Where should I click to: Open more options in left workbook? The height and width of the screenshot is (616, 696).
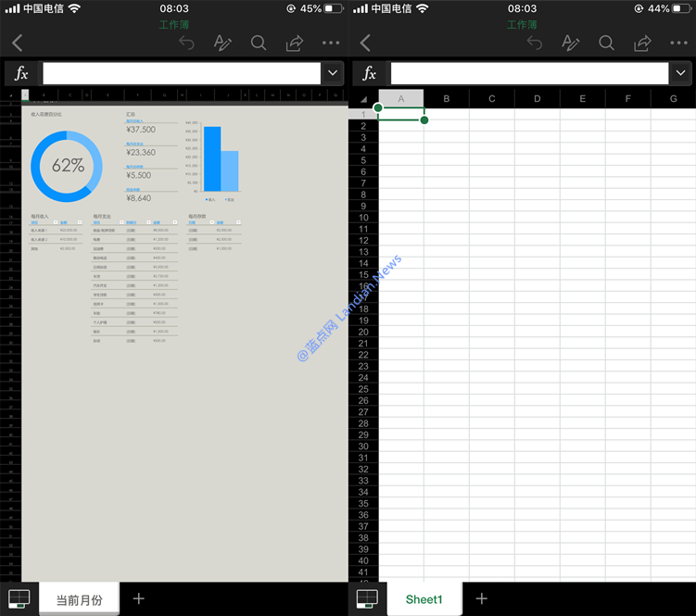click(x=331, y=43)
